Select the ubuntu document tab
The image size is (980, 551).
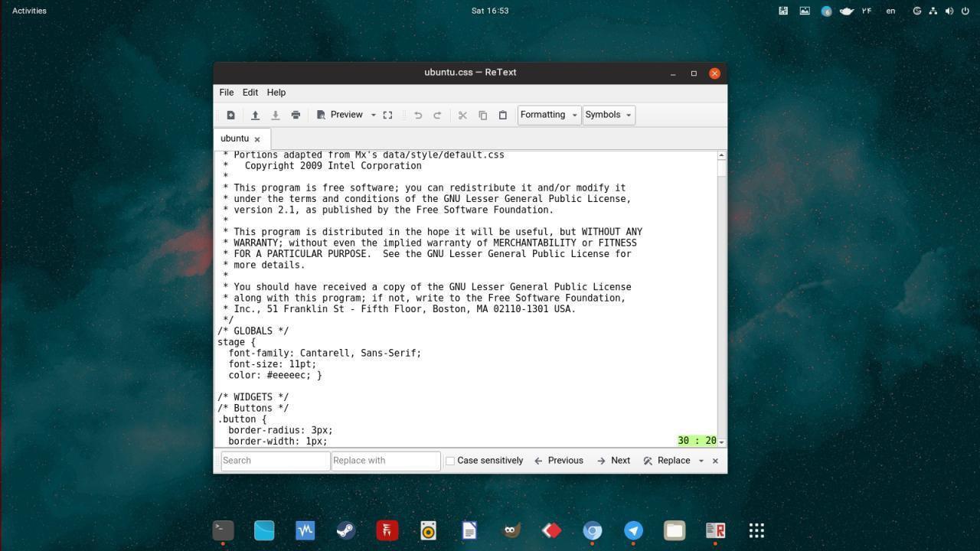pyautogui.click(x=234, y=139)
